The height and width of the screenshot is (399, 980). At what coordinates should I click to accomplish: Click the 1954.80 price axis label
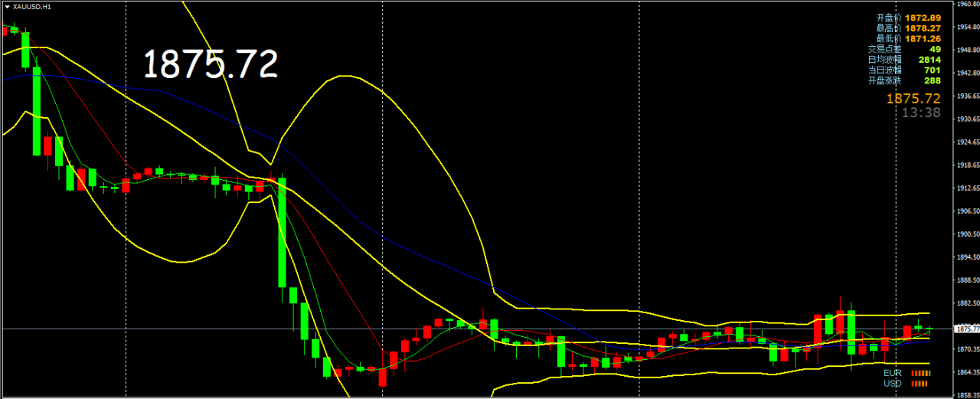[x=968, y=27]
